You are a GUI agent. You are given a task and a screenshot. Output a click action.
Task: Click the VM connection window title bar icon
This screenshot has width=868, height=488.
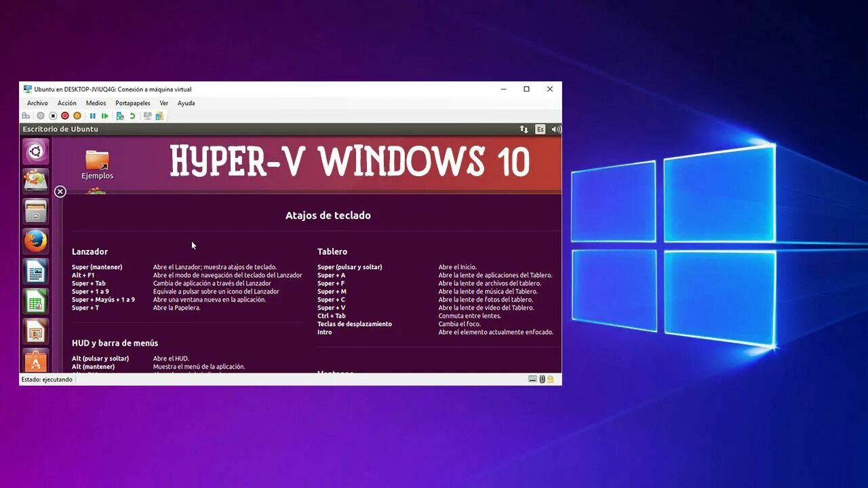point(27,89)
